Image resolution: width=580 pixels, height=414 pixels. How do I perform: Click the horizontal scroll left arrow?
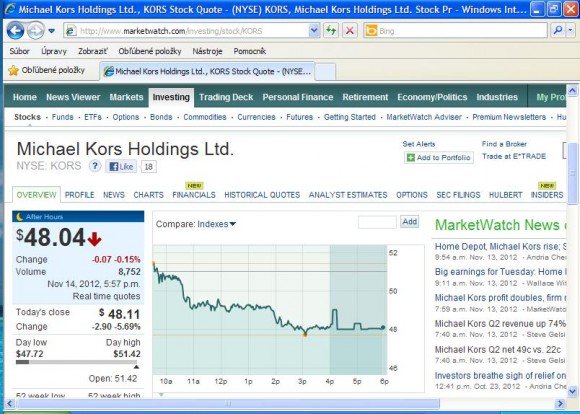point(10,404)
